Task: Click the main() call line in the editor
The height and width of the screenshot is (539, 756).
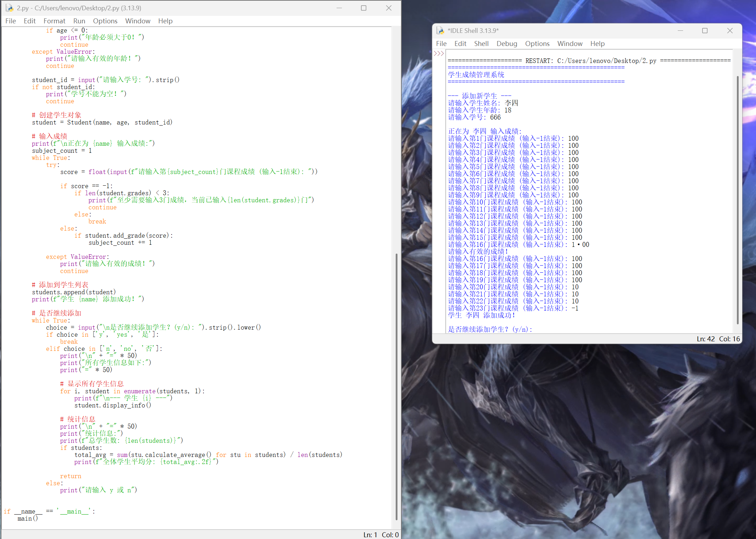Action: [x=27, y=518]
